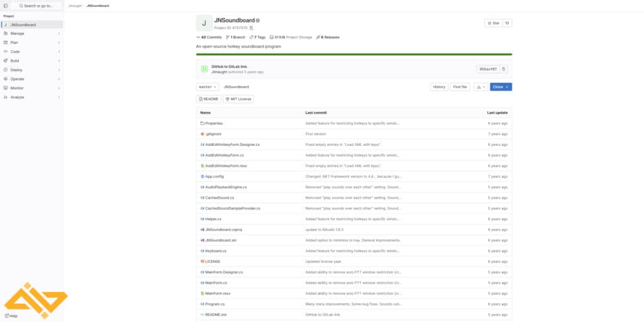Open README.md file
Viewport: 644px width, 322px height.
216,314
